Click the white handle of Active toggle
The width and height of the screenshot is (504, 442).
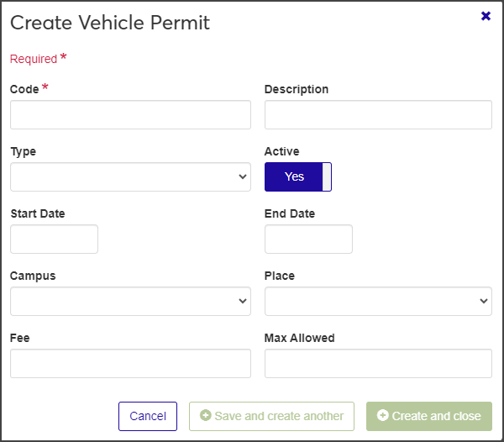(x=327, y=176)
